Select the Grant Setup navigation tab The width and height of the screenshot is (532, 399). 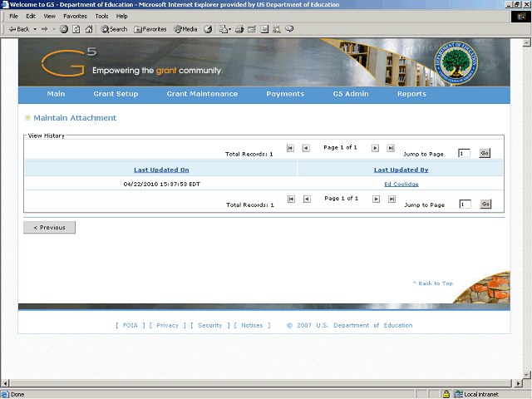pyautogui.click(x=116, y=94)
